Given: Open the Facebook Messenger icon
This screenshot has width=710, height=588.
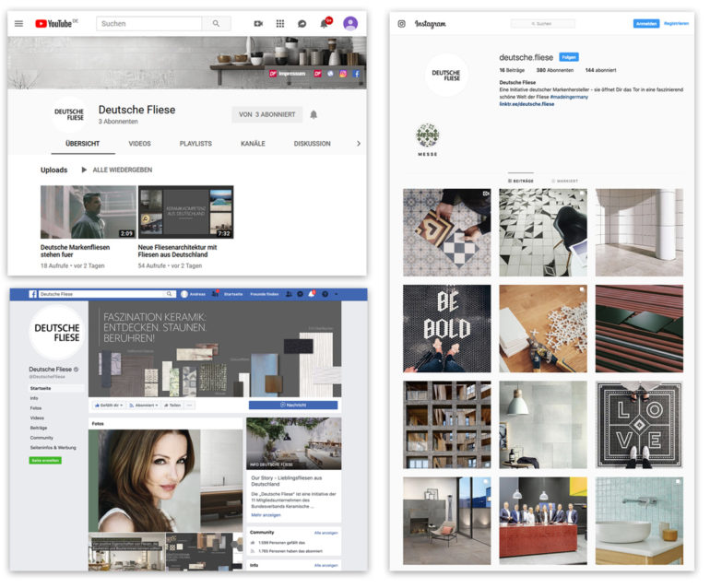Looking at the screenshot, I should [x=300, y=294].
